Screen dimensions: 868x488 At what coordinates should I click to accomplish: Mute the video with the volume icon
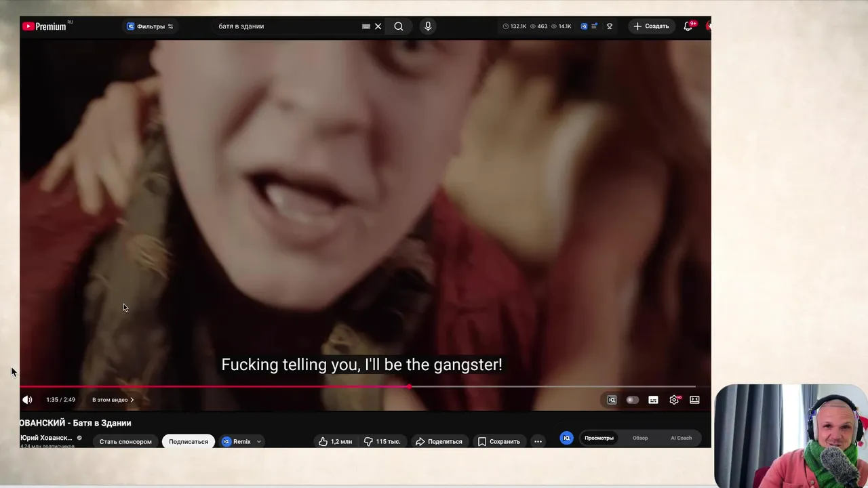(x=27, y=400)
